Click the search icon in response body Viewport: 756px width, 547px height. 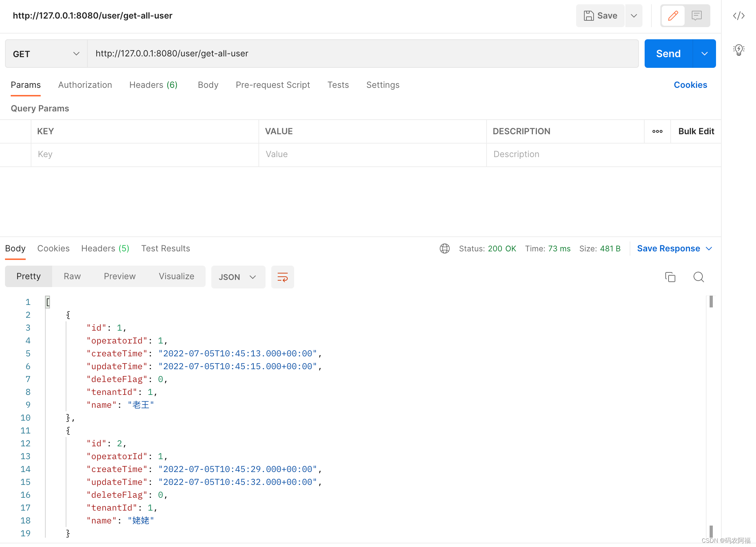[699, 276]
